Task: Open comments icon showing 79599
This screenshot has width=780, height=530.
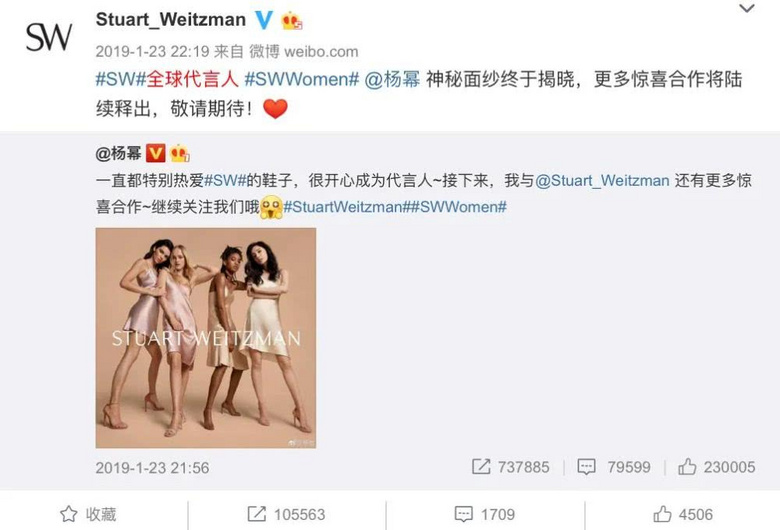Action: (614, 467)
